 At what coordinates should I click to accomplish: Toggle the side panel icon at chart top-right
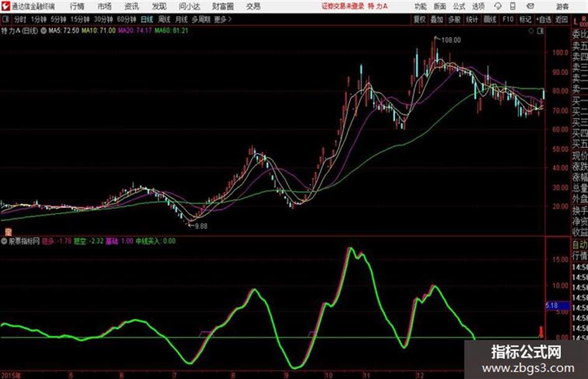click(x=540, y=31)
